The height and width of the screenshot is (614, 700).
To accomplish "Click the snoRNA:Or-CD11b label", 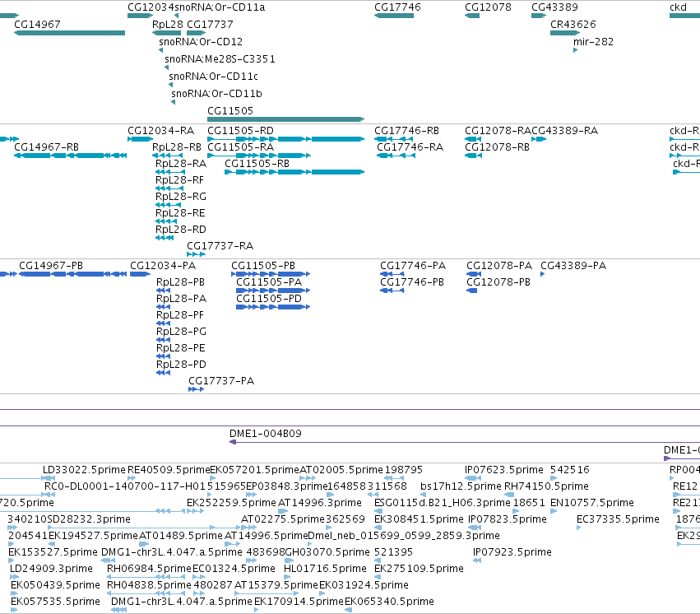I will coord(216,93).
